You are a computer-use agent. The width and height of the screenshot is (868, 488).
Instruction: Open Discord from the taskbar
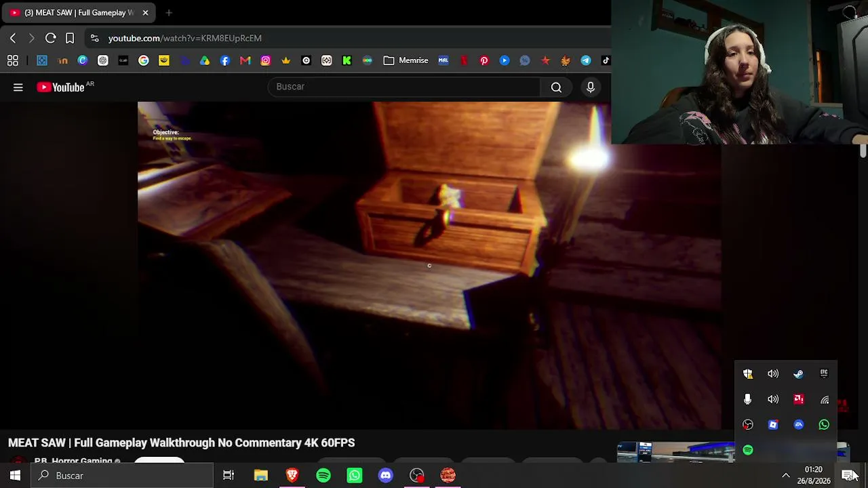(386, 475)
